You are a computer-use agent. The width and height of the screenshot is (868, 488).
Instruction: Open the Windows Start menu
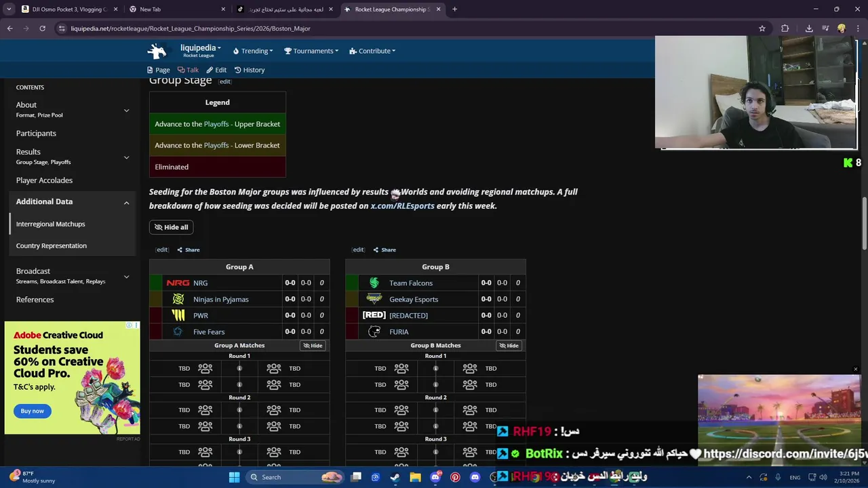coord(234,477)
